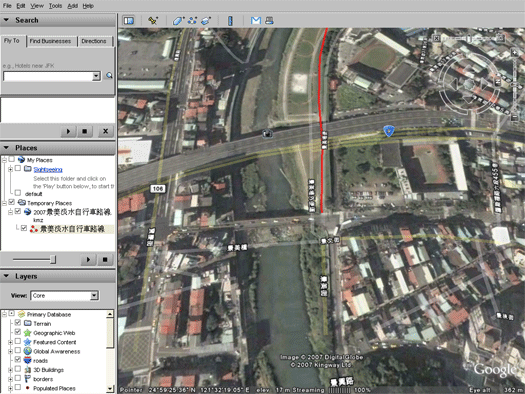Click the 3D Buildings layer icon
Viewport: 525px width, 394px height.
point(27,370)
